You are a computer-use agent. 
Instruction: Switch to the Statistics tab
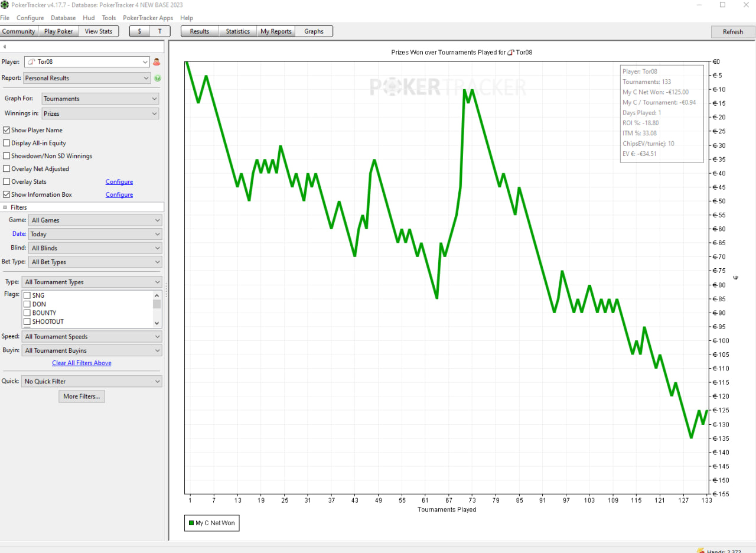pos(237,31)
